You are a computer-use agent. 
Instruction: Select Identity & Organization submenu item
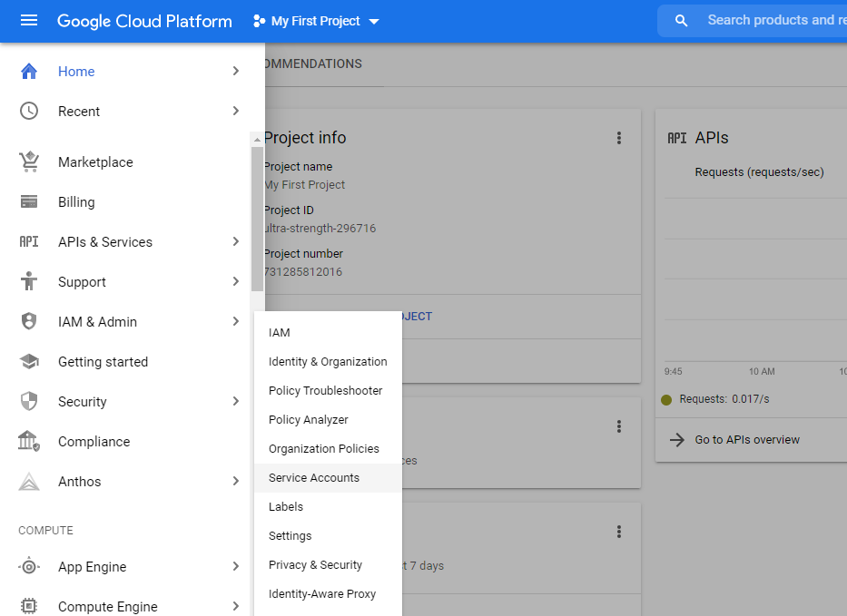[x=328, y=362]
